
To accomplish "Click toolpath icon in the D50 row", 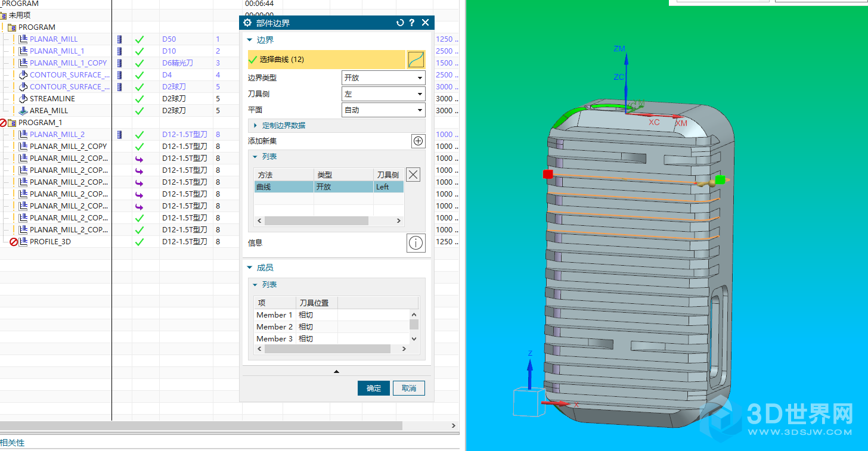I will (x=119, y=39).
